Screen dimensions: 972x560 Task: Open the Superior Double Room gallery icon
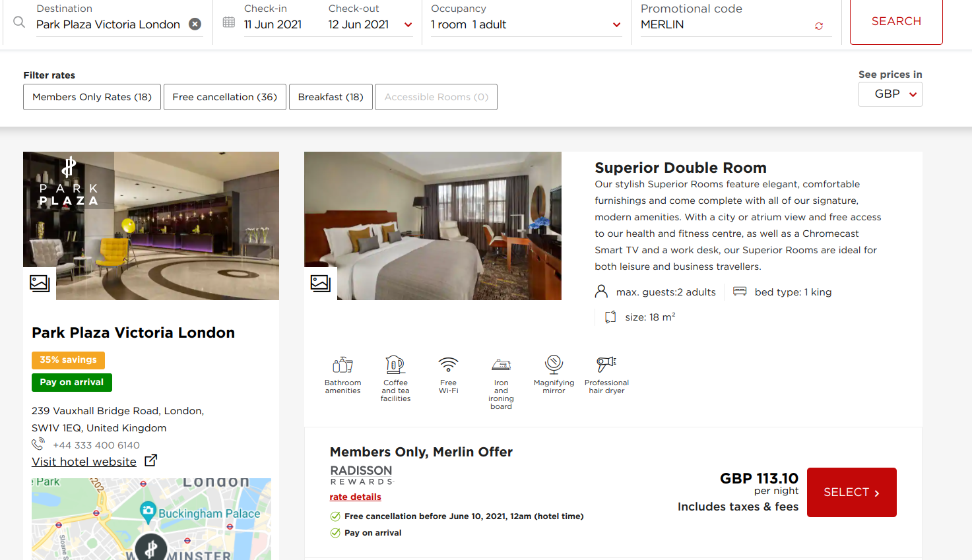click(x=321, y=283)
